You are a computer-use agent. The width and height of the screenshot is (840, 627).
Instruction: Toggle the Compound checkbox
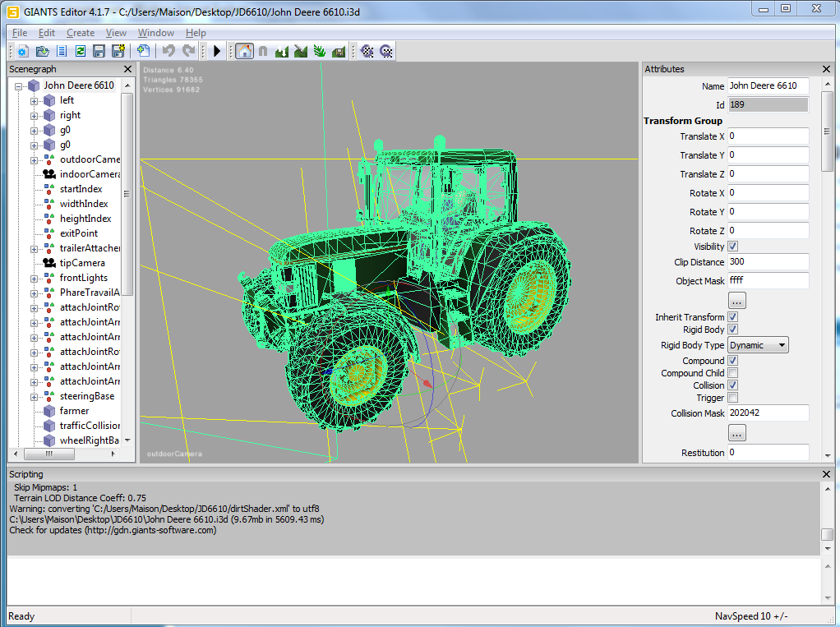[x=733, y=361]
